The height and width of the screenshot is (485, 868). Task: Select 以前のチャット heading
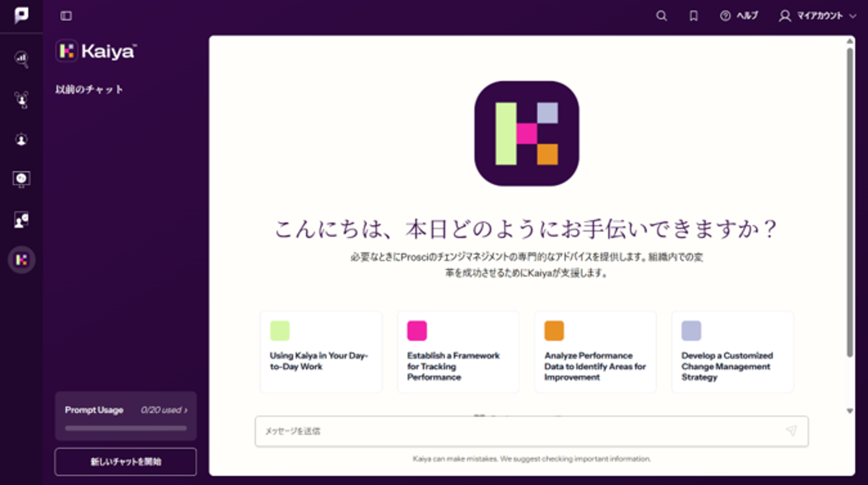pos(89,89)
